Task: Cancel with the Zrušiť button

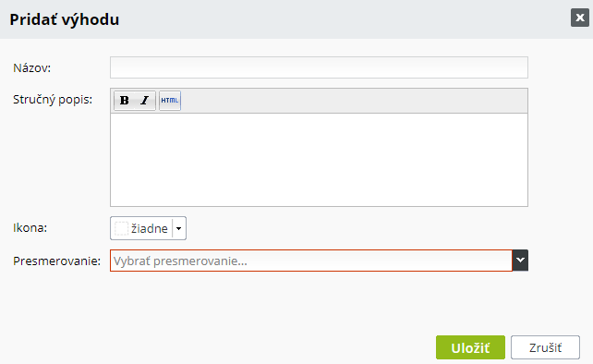Action: [x=545, y=347]
